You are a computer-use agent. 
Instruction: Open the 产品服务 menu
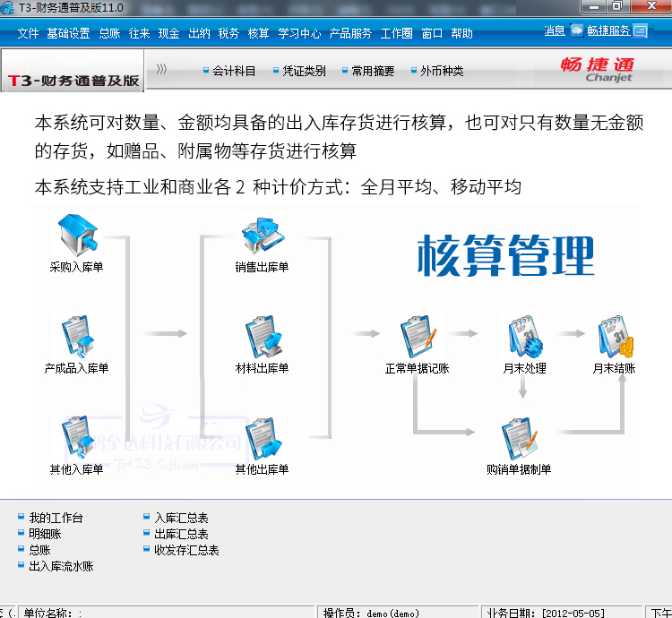pos(350,33)
